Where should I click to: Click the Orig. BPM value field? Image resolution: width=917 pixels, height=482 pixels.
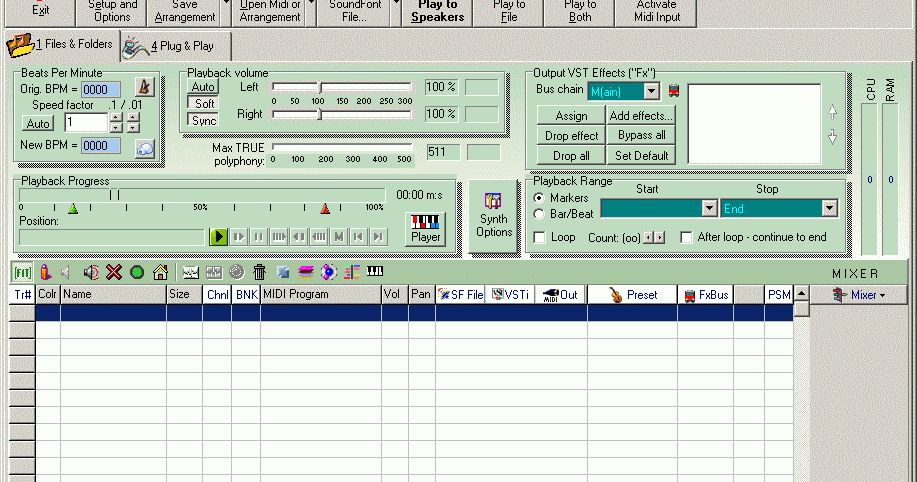[101, 89]
